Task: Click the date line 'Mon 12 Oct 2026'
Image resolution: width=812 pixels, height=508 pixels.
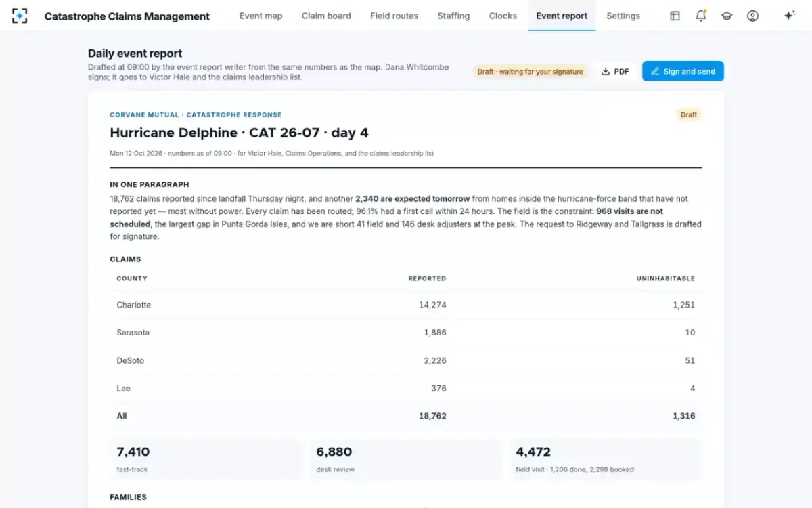Action: [x=137, y=154]
